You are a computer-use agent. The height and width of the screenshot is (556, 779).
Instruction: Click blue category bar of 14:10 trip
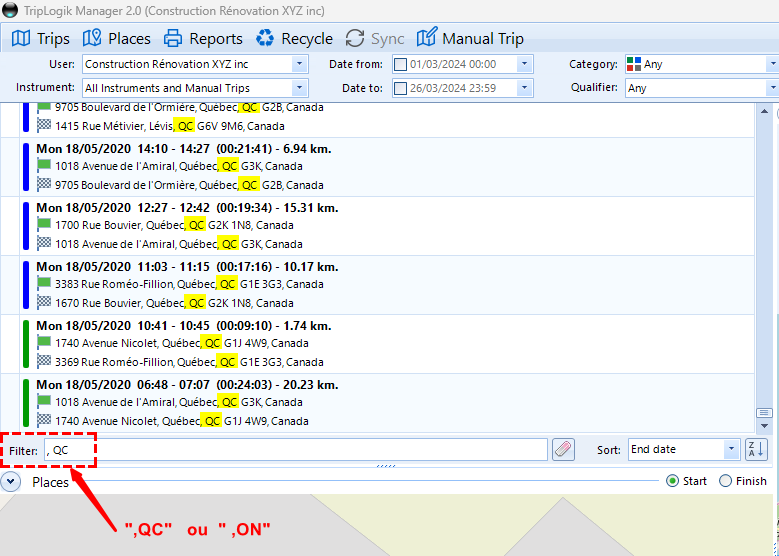pyautogui.click(x=26, y=166)
